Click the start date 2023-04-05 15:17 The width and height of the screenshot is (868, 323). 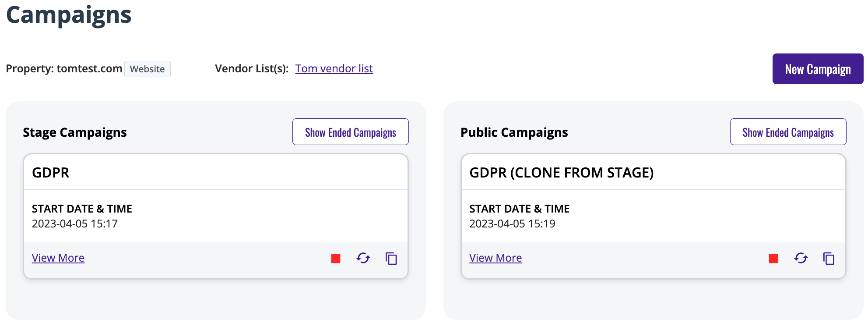coord(75,224)
